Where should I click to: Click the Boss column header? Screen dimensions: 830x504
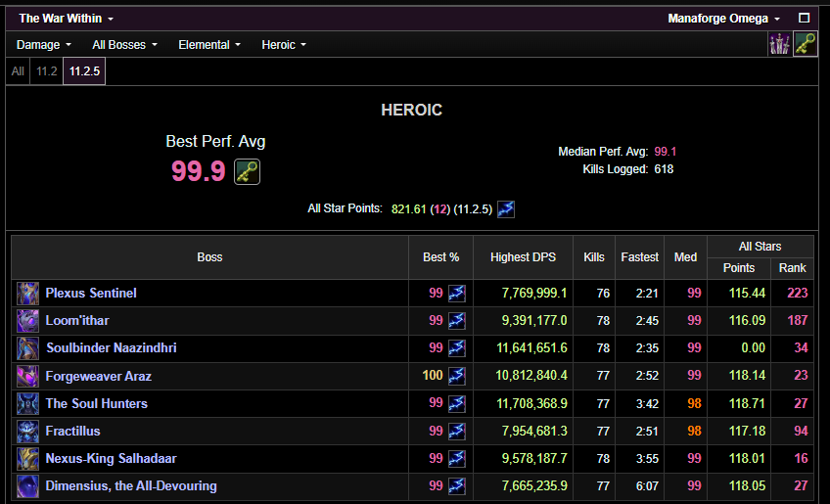(x=209, y=257)
